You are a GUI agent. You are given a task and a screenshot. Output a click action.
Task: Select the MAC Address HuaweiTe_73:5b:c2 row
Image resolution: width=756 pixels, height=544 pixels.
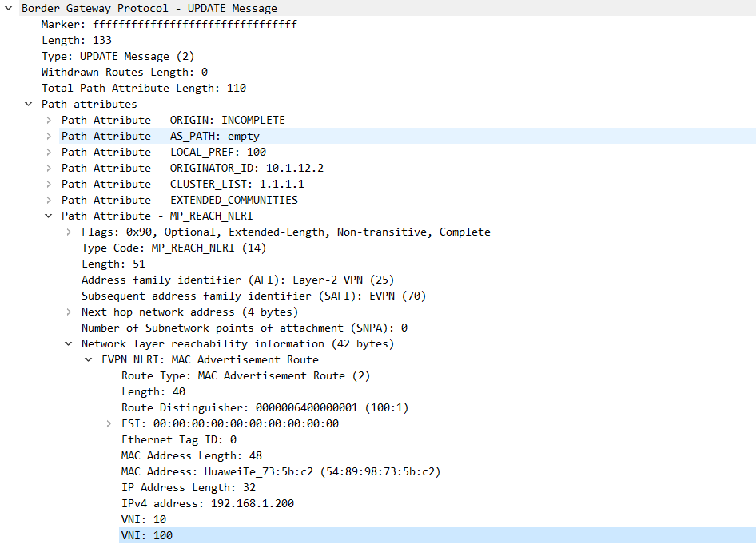(x=281, y=471)
